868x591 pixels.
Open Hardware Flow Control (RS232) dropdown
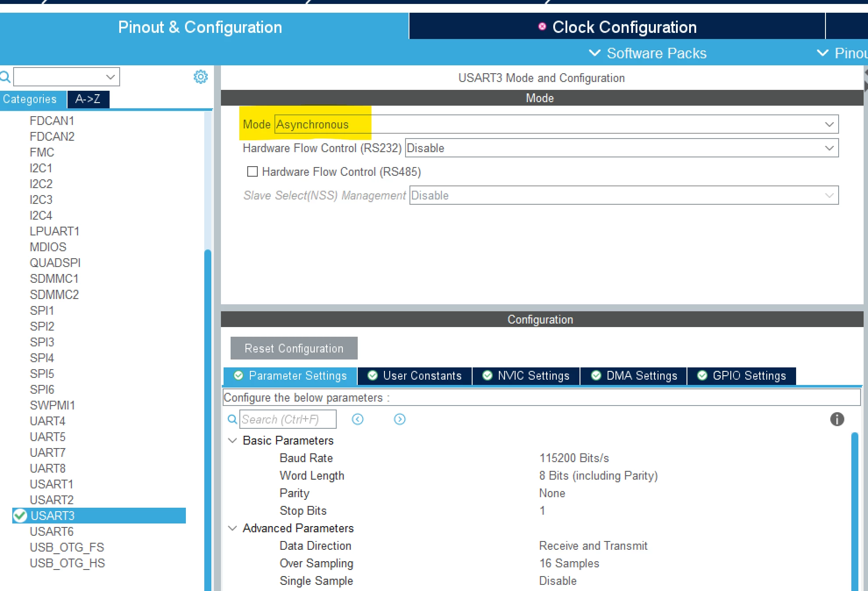point(622,148)
